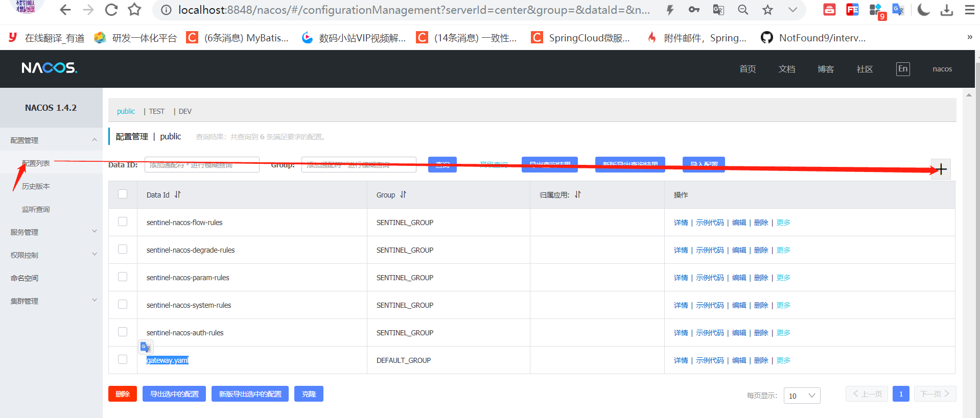Click red 删除 button below the table
Image resolution: width=980 pixels, height=418 pixels.
pos(123,394)
